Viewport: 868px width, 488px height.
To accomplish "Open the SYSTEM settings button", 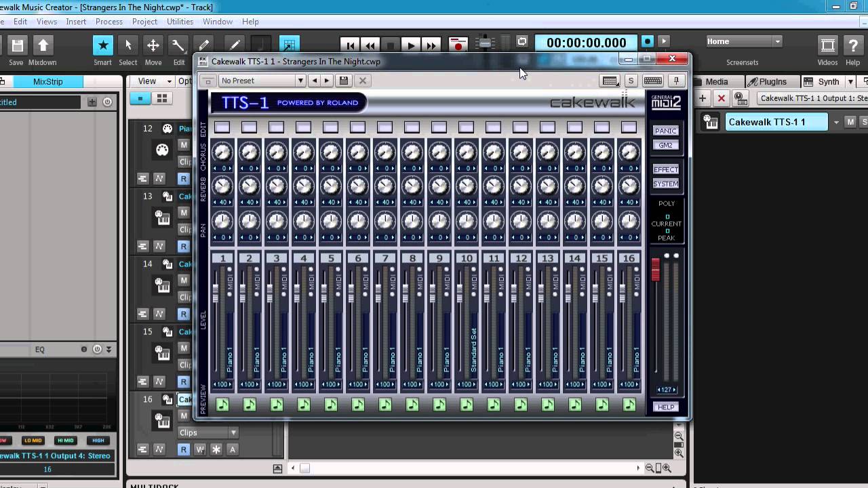I will (665, 184).
